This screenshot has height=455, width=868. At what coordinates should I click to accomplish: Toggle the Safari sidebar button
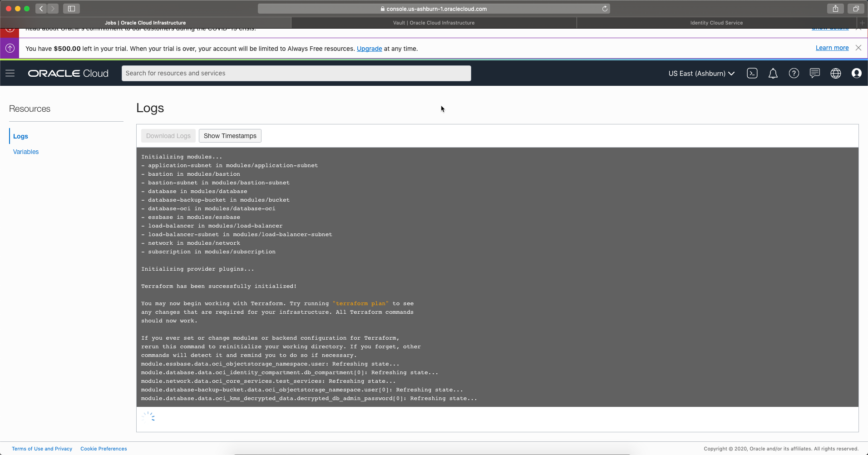click(71, 9)
